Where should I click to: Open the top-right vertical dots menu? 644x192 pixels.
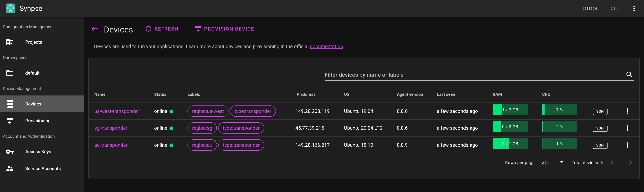coord(634,8)
